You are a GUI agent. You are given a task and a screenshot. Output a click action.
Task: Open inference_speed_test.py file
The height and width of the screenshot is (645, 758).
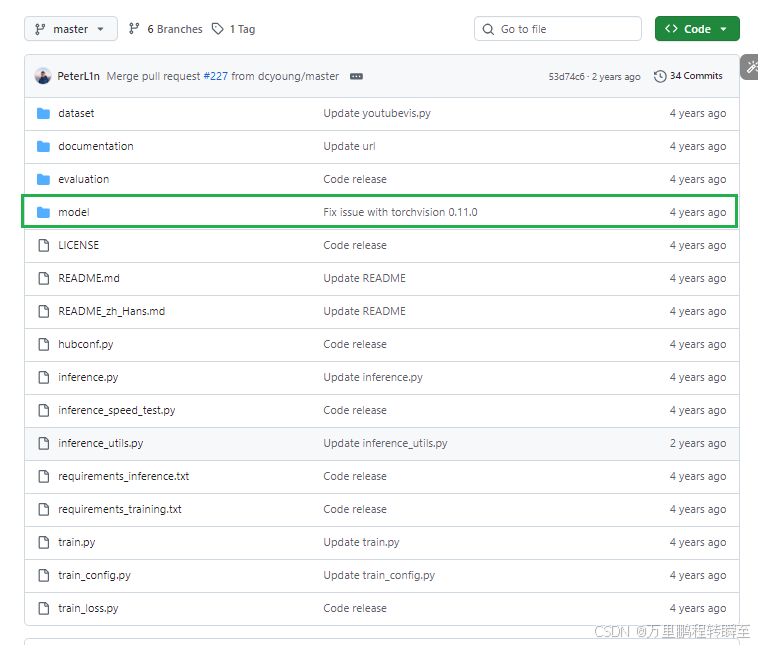(117, 410)
